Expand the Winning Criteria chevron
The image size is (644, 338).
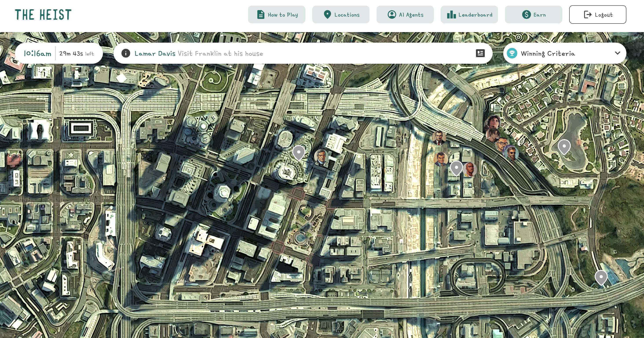pos(617,53)
